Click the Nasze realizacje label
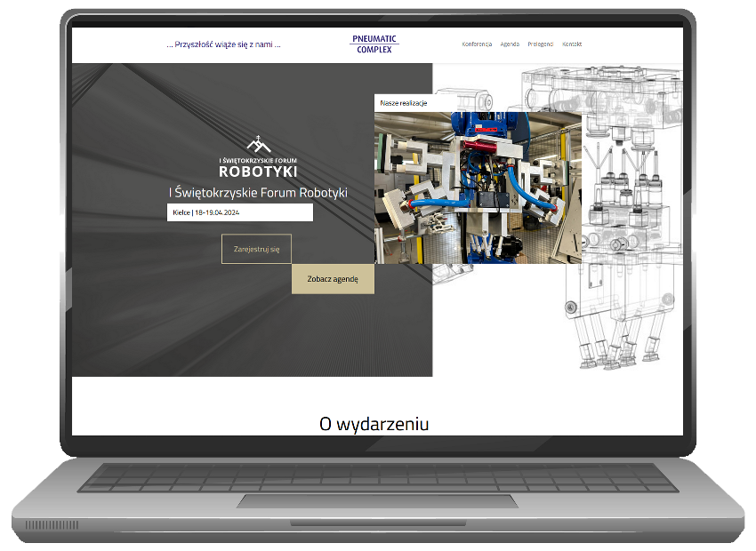This screenshot has height=551, width=756. pyautogui.click(x=404, y=103)
